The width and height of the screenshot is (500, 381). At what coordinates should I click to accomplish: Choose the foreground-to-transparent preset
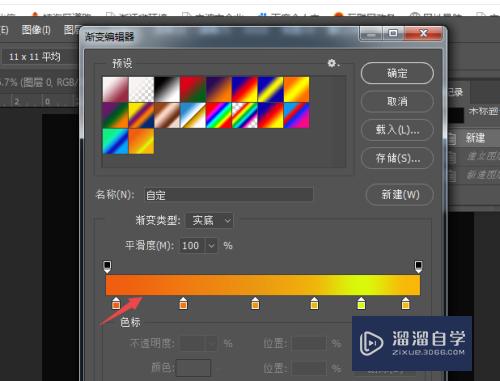[x=141, y=89]
